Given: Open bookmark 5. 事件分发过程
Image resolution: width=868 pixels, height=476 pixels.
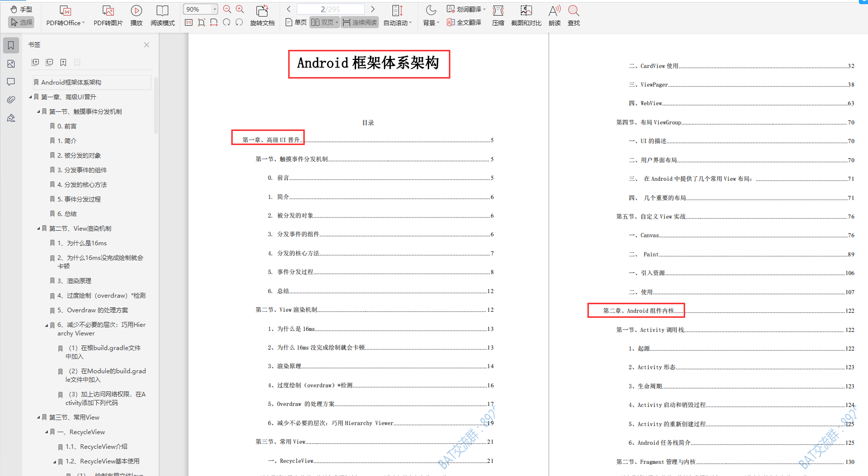Looking at the screenshot, I should pyautogui.click(x=75, y=199).
